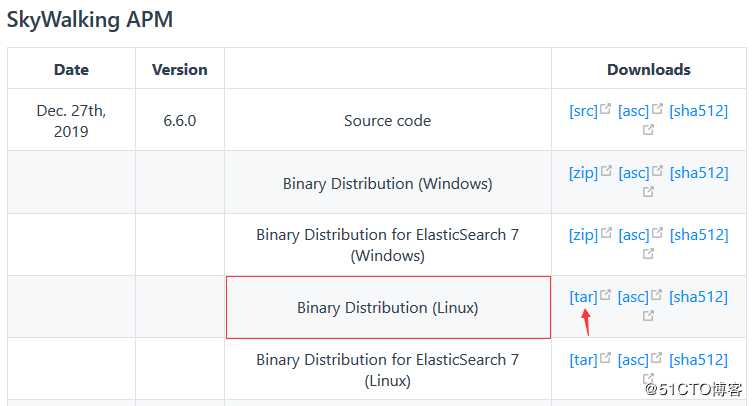
Task: Click external-link icon below ElasticSearch 7 Windows [sha512]
Action: (x=648, y=254)
